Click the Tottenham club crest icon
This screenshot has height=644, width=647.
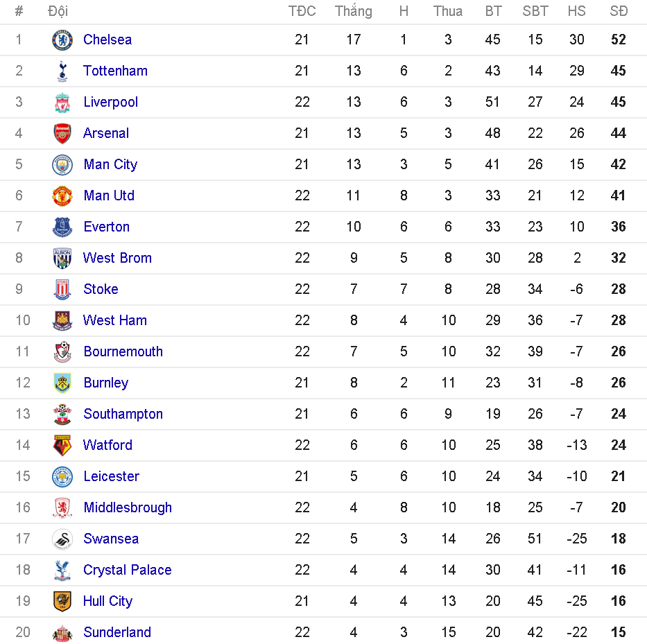62,71
